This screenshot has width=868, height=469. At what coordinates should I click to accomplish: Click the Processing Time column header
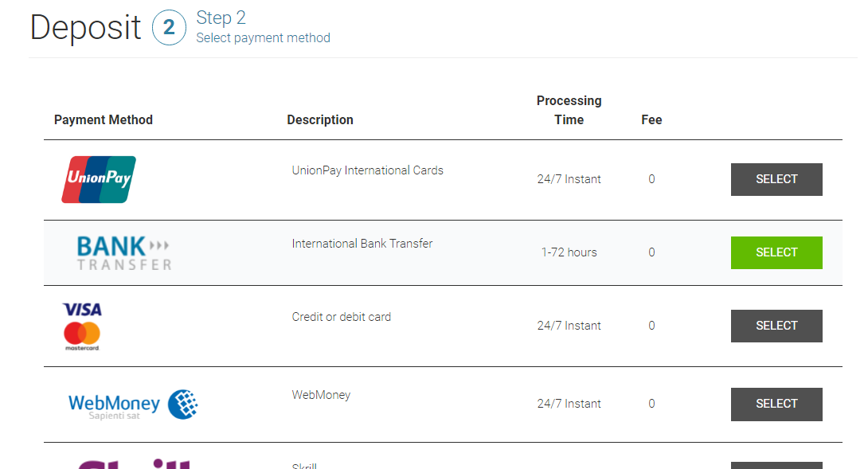[569, 110]
